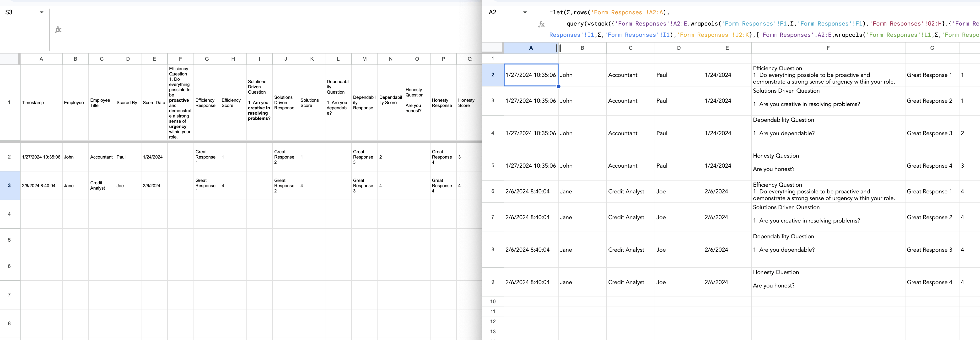Select column Q header in left sheet

[x=469, y=58]
